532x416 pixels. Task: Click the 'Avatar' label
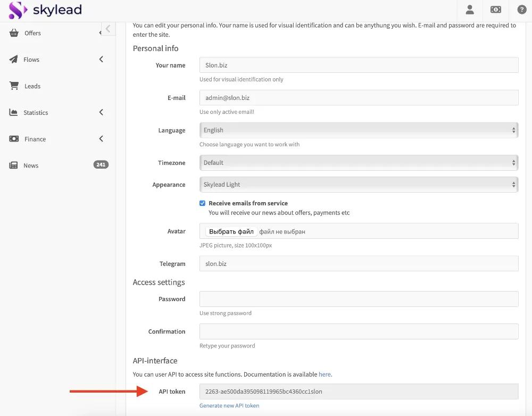(x=177, y=231)
